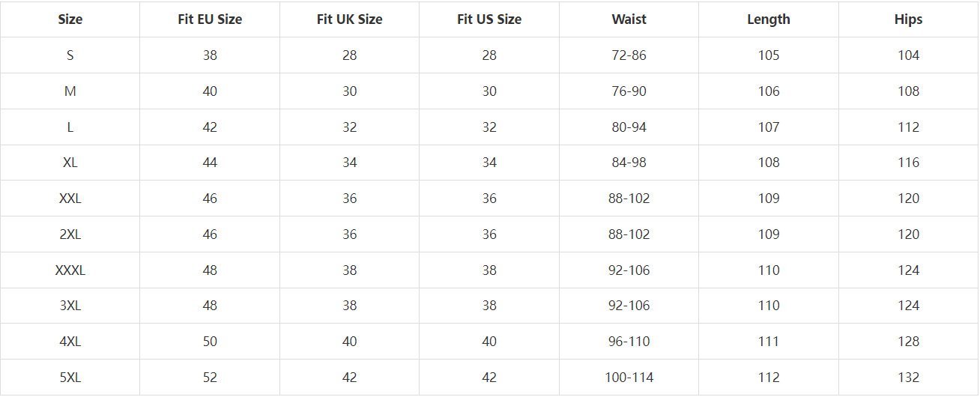Click the Fit UK Size header

coord(349,19)
